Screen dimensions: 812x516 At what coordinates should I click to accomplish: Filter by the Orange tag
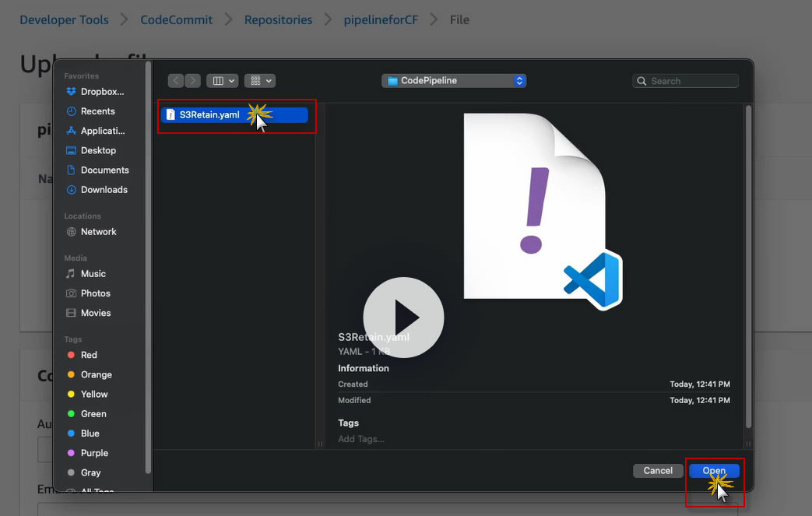tap(90, 374)
